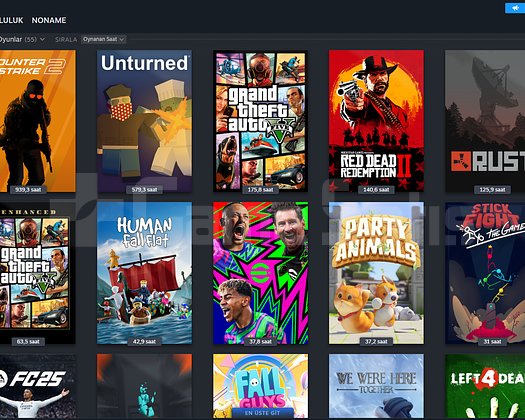Image resolution: width=525 pixels, height=420 pixels.
Task: Select the eFootball cover with 37,8 saat
Action: click(x=260, y=273)
